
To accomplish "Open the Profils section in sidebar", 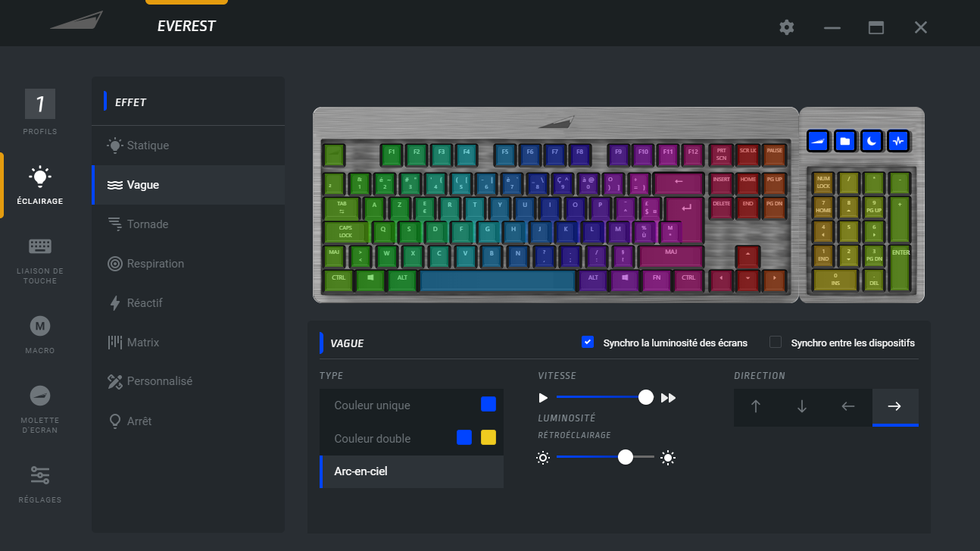I will [40, 111].
